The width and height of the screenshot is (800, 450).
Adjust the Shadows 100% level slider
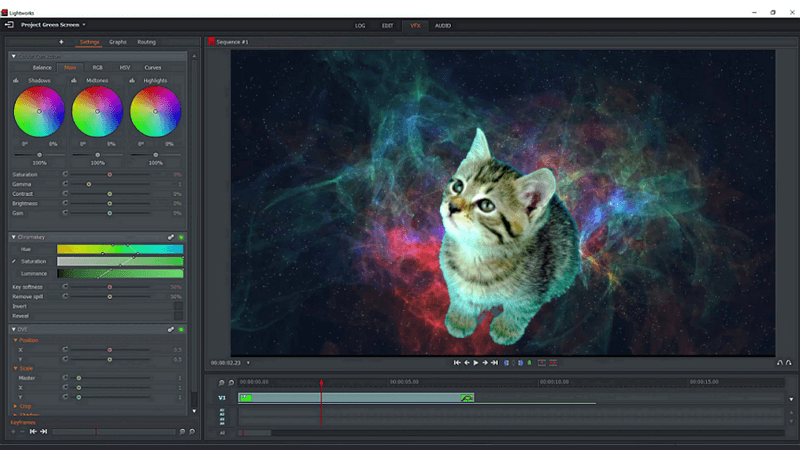coord(39,155)
